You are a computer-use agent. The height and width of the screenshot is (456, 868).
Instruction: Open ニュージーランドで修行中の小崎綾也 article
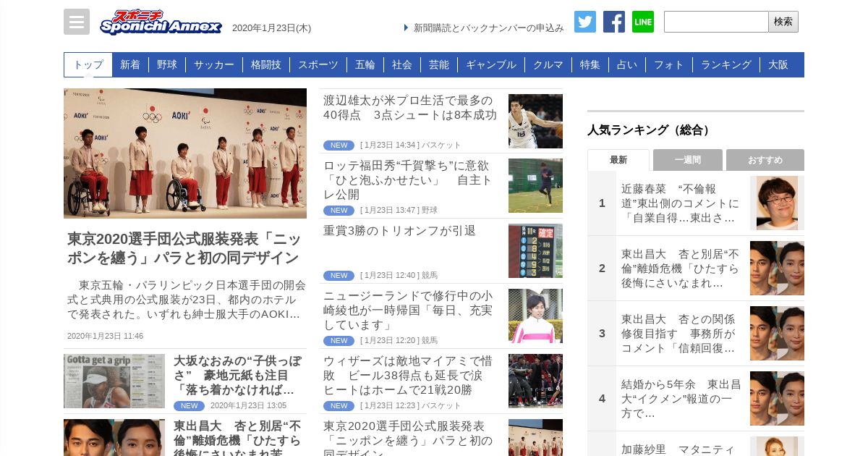tap(409, 311)
